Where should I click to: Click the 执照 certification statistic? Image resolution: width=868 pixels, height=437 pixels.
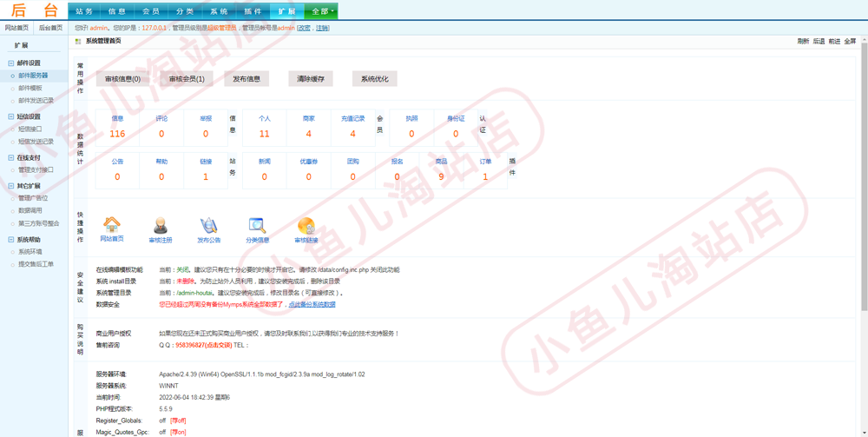411,128
